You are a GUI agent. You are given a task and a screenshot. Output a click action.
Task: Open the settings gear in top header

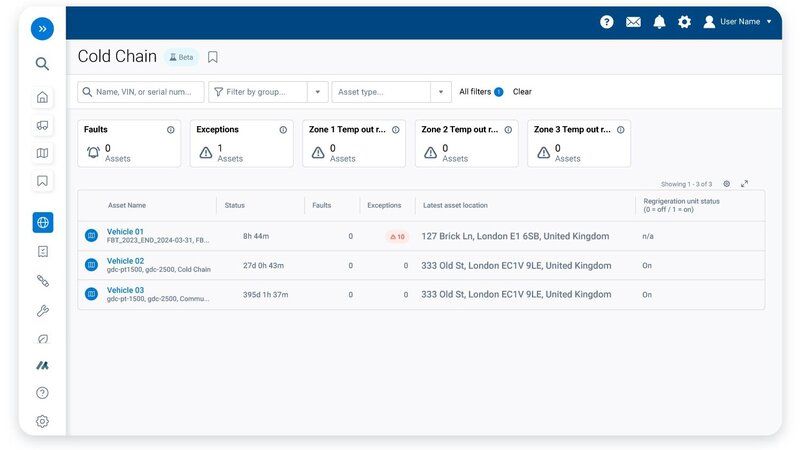[x=684, y=22]
